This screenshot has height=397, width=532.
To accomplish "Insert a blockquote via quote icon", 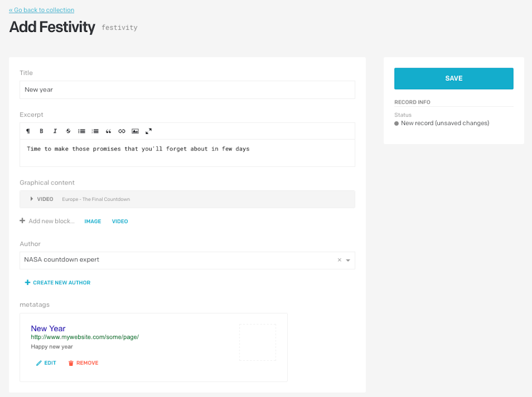I will tap(108, 131).
